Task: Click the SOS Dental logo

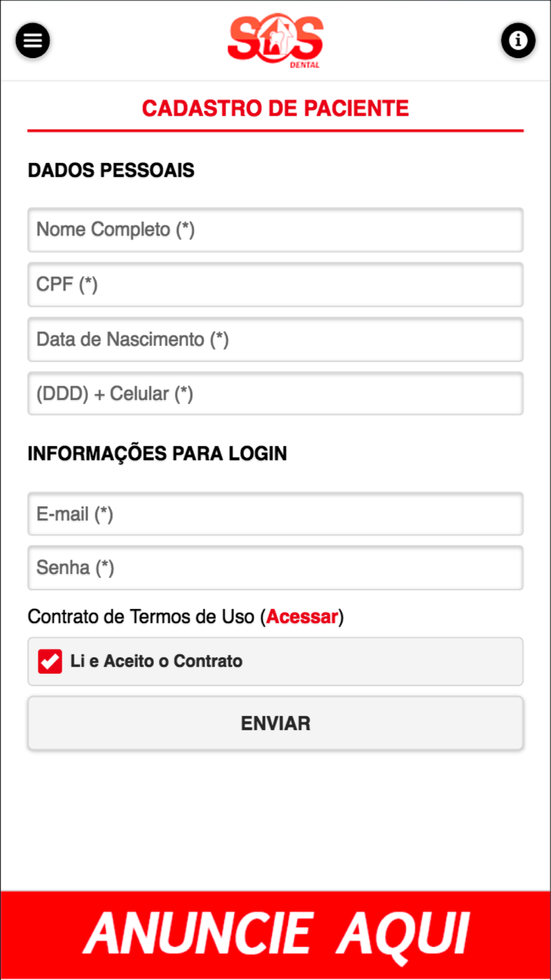Action: [x=275, y=41]
